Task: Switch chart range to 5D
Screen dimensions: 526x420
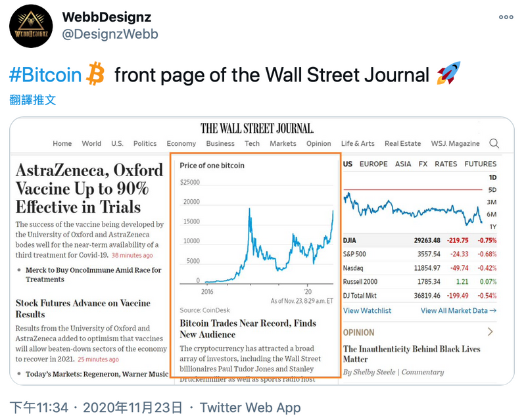Action: point(492,190)
